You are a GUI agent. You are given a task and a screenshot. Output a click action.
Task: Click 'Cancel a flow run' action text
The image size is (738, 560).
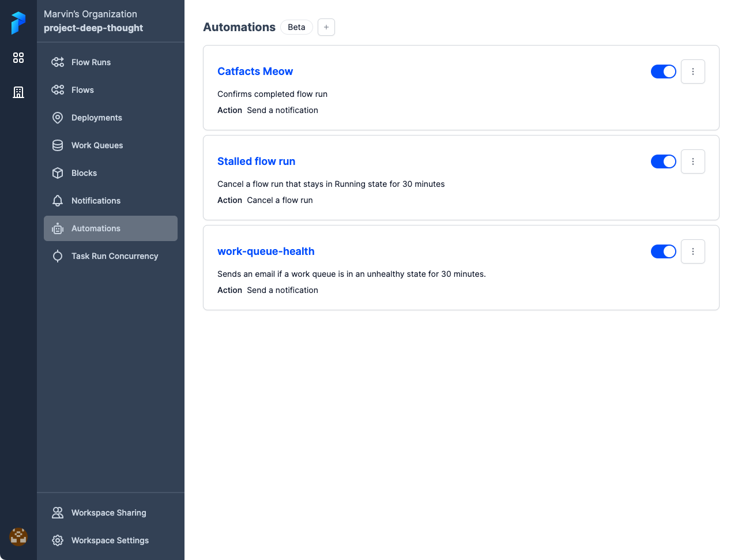pos(280,200)
